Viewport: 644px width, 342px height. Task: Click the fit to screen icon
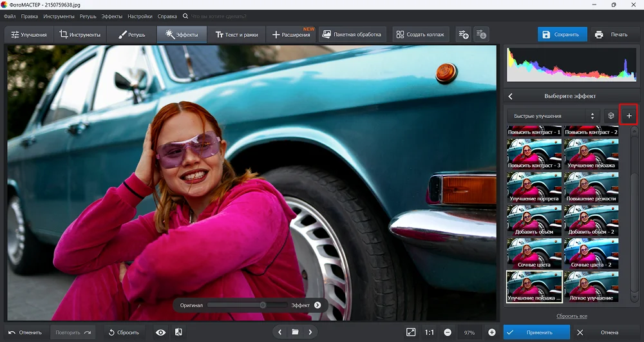[411, 332]
